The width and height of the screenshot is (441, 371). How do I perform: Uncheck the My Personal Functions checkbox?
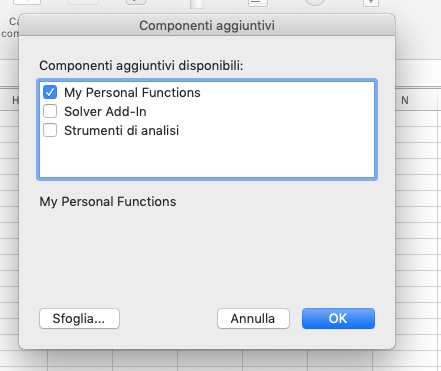click(x=50, y=92)
